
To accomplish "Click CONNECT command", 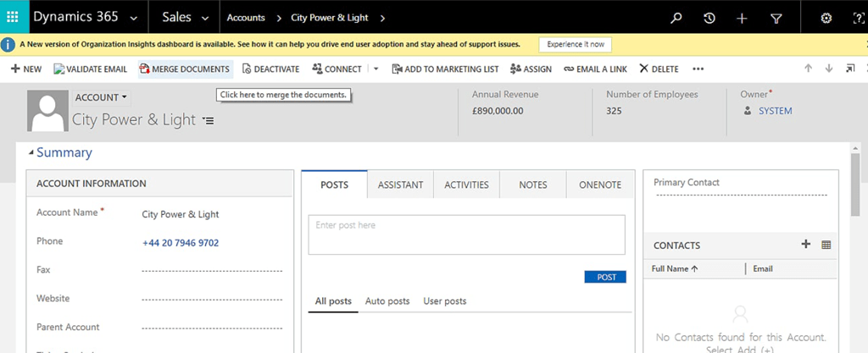I will click(x=337, y=69).
